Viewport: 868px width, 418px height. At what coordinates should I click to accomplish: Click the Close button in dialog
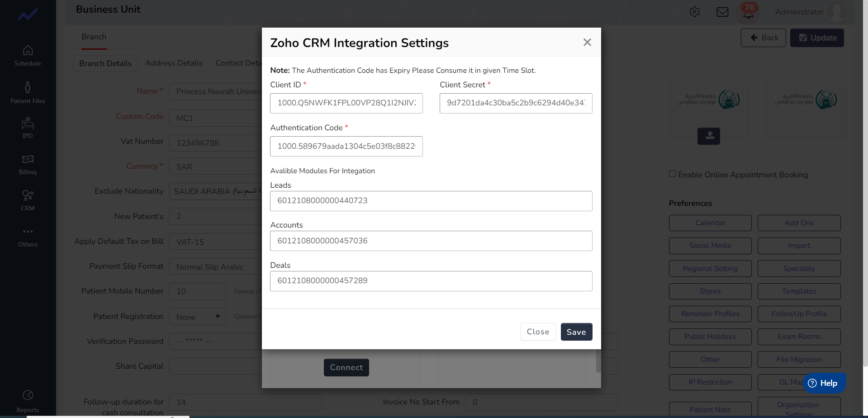tap(538, 332)
